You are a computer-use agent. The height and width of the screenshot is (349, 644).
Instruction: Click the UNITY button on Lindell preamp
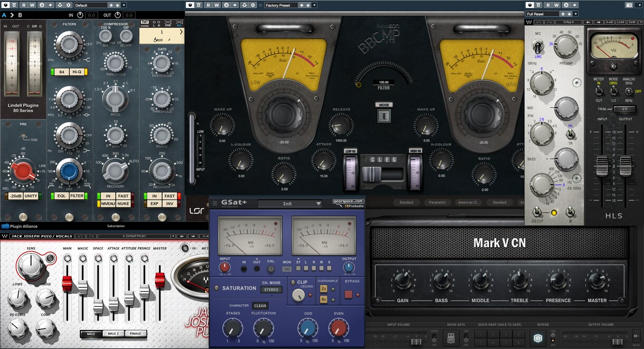click(x=31, y=196)
